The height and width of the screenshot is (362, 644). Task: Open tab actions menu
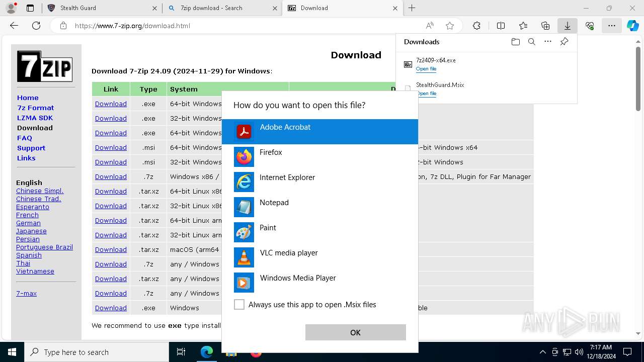pos(30,8)
